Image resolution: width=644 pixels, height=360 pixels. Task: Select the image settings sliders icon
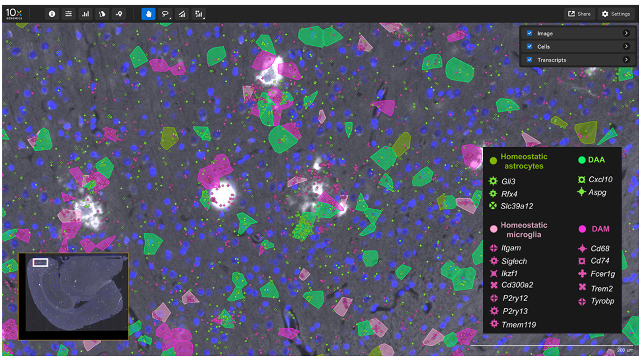coord(69,14)
